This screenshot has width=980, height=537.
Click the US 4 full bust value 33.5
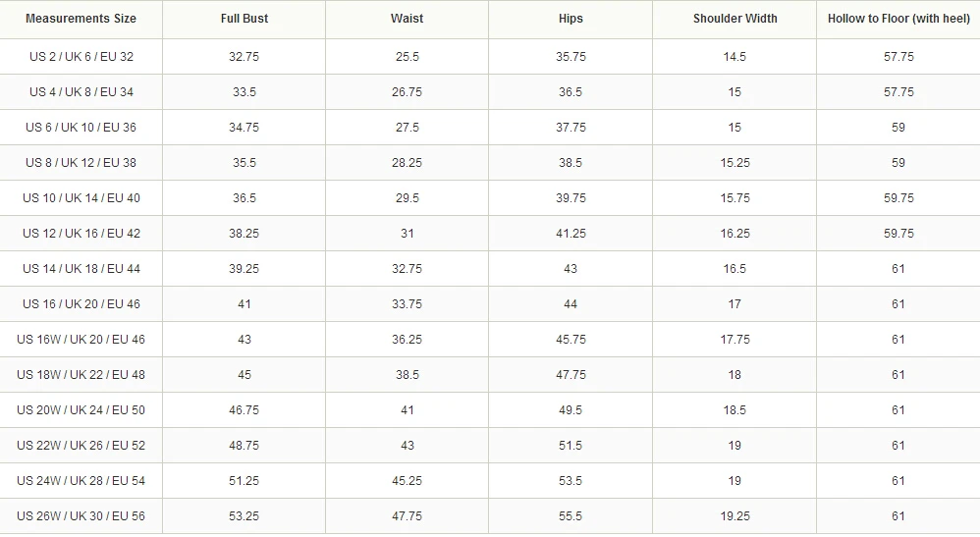tap(244, 92)
